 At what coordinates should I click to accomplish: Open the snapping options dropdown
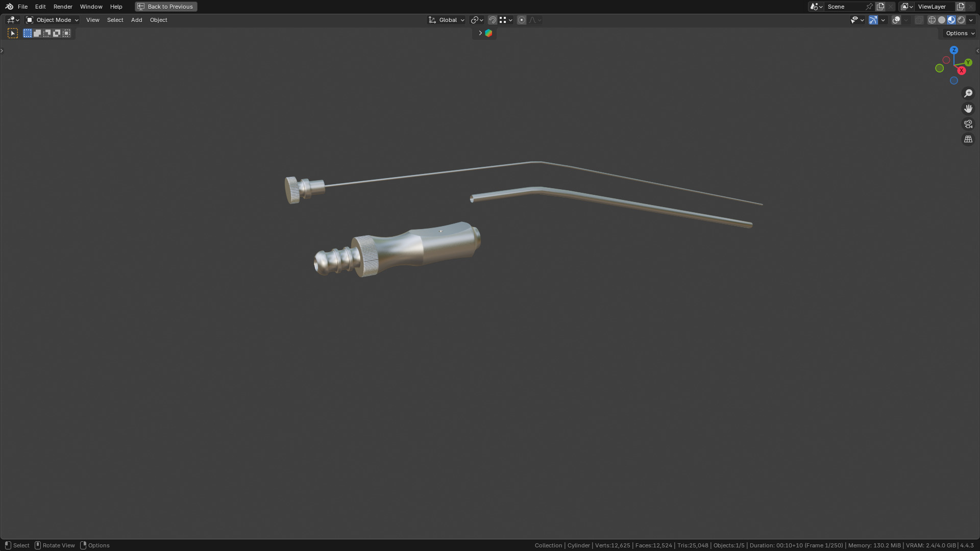click(x=506, y=20)
